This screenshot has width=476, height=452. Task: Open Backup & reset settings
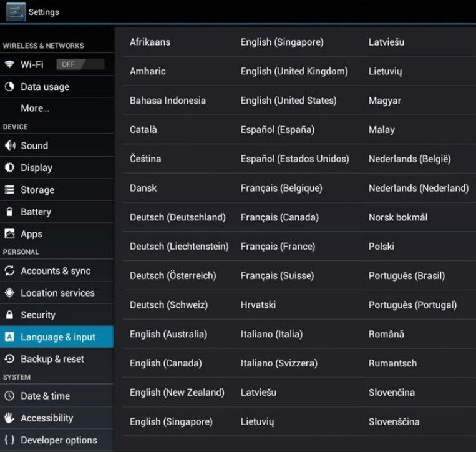tap(57, 359)
